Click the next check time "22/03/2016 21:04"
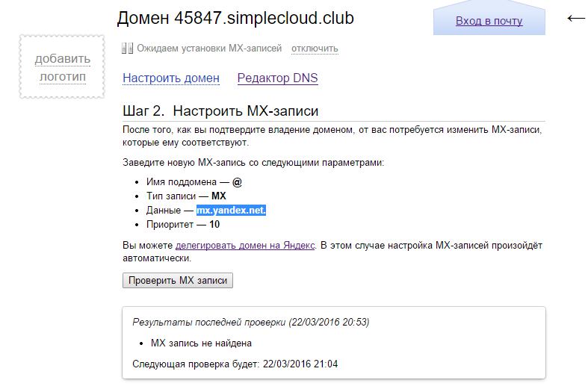Image resolution: width=588 pixels, height=392 pixels. [301, 364]
